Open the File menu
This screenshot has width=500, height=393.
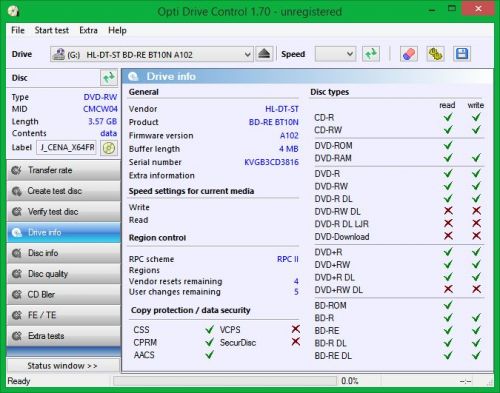[18, 30]
